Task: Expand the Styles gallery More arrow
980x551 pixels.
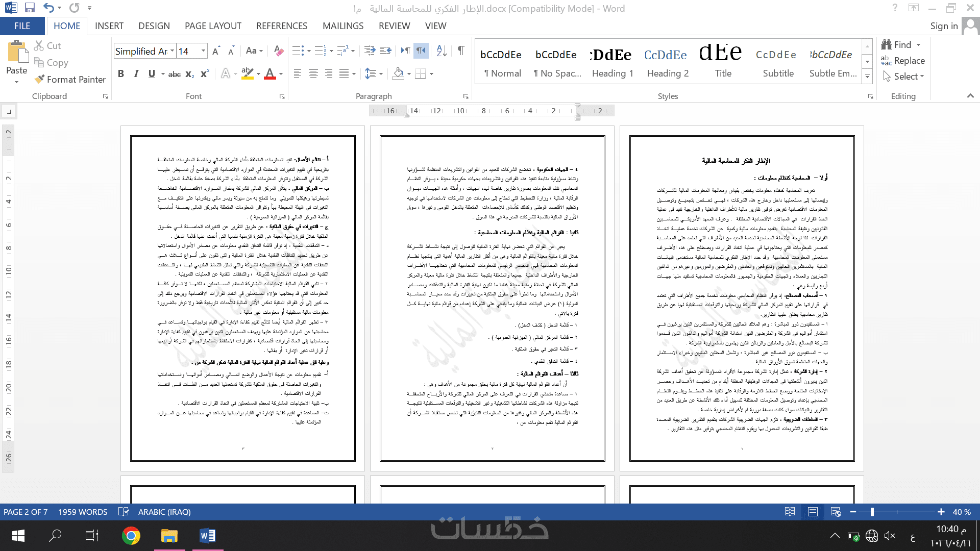Action: click(867, 77)
